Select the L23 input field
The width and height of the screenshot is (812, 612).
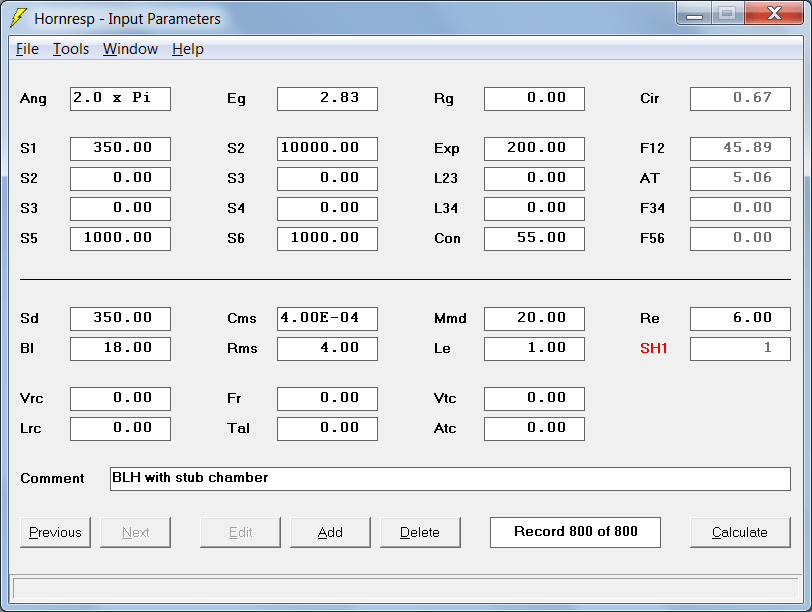534,179
